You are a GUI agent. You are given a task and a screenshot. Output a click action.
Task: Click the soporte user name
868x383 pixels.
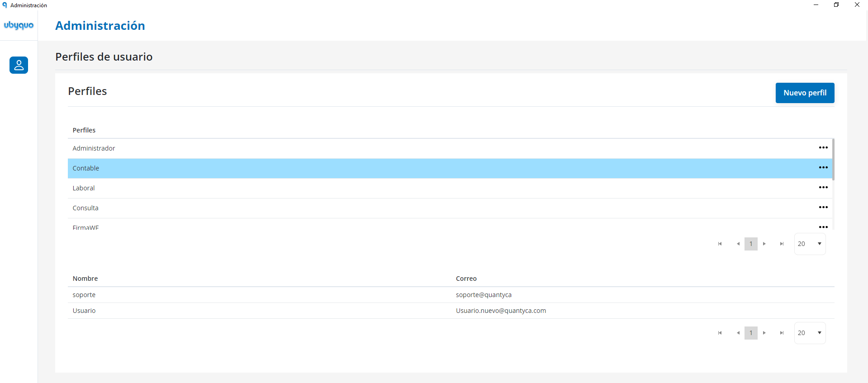pyautogui.click(x=84, y=295)
